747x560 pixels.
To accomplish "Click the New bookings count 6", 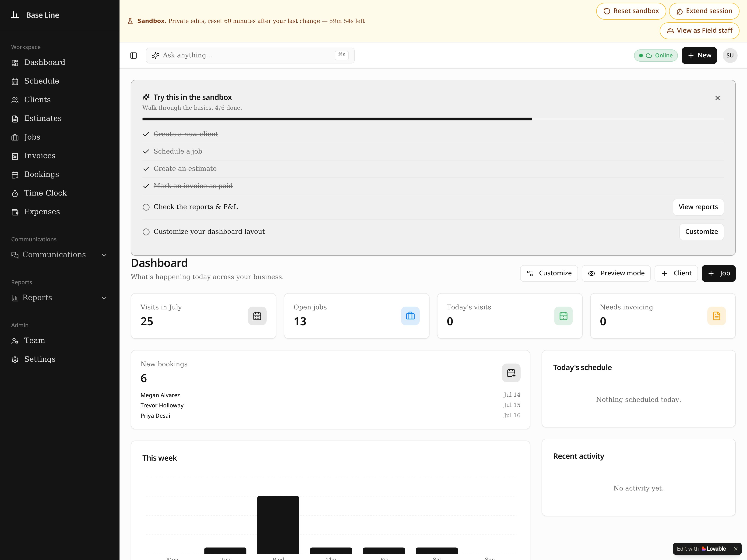I will (x=144, y=378).
